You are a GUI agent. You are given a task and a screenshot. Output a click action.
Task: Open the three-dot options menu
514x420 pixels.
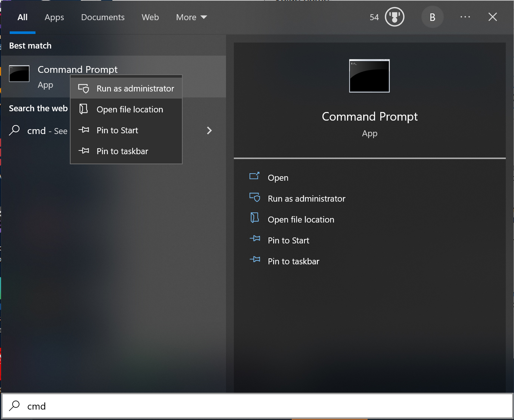click(465, 17)
